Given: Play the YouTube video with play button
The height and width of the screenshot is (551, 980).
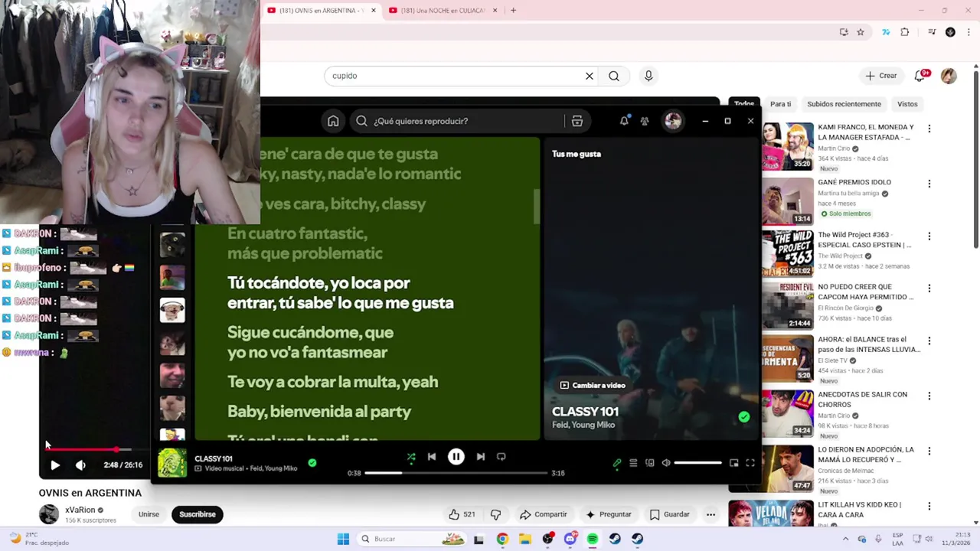Looking at the screenshot, I should point(55,465).
